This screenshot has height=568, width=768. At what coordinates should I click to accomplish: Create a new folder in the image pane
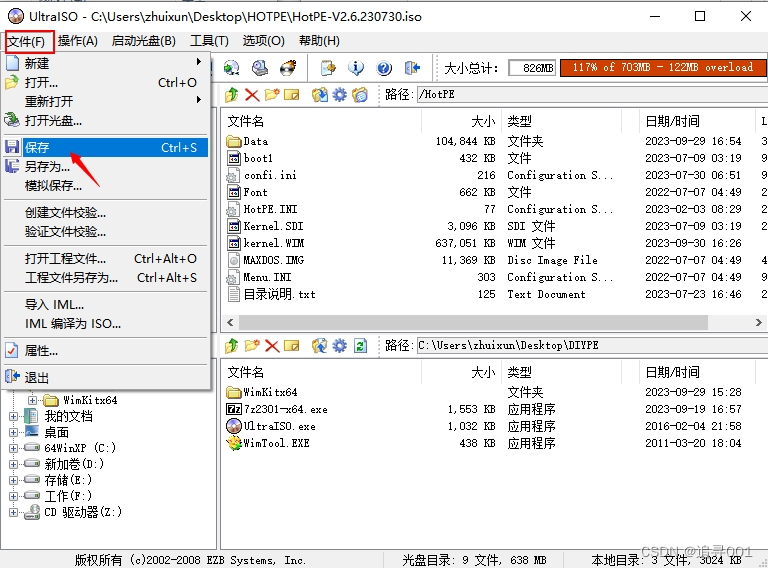(x=272, y=95)
